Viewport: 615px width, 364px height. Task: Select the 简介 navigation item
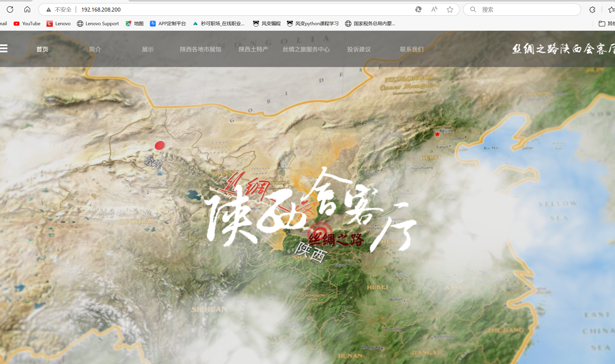tap(95, 49)
